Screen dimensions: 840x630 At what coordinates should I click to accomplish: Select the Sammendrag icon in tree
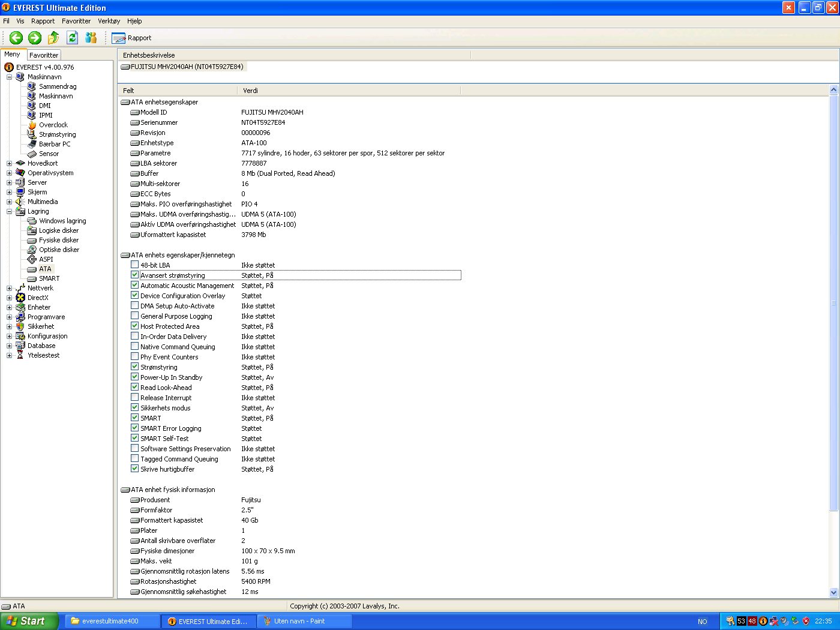point(32,86)
